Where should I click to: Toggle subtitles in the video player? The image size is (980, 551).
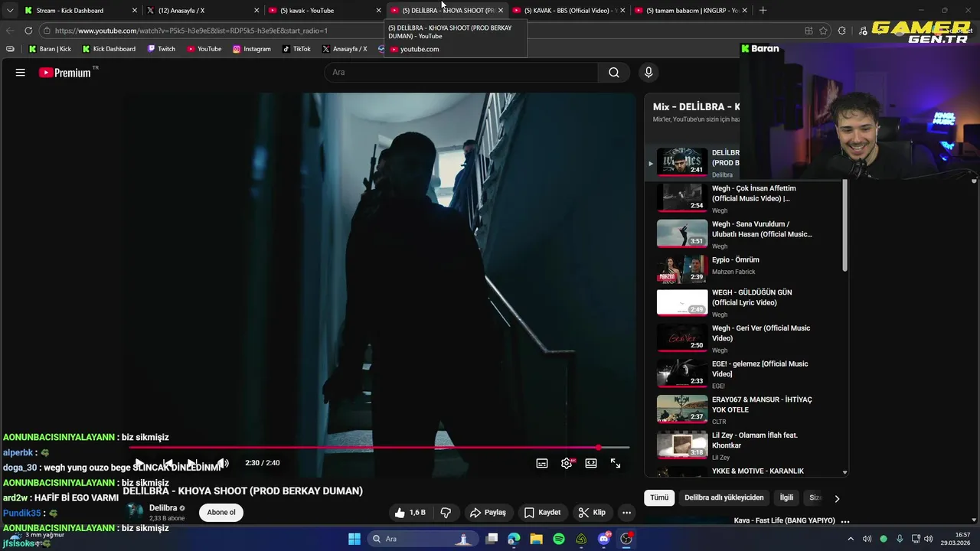click(542, 464)
